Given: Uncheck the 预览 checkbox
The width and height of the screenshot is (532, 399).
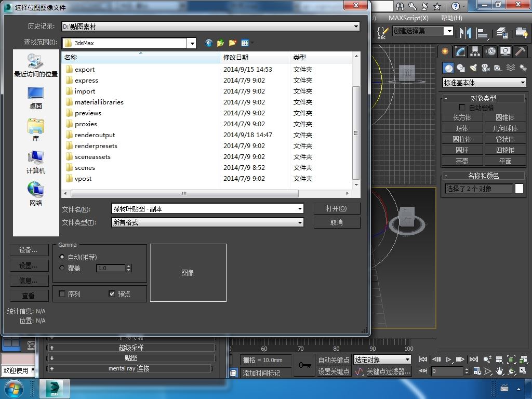Looking at the screenshot, I should (112, 294).
